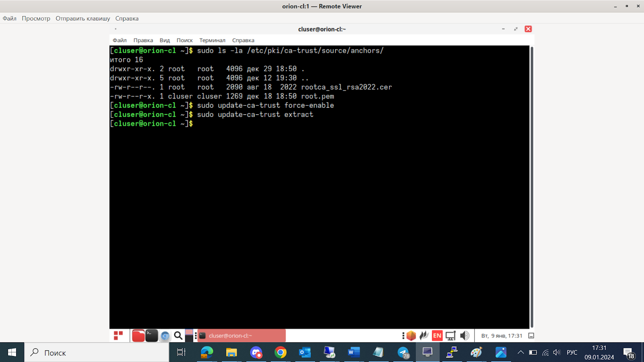
Task: Maximize the cluser@orion-cl terminal window
Action: (516, 29)
